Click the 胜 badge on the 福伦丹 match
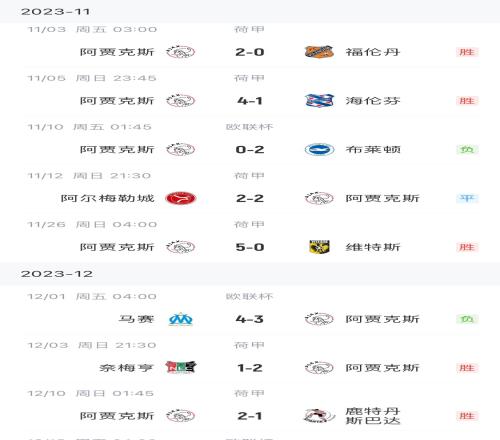Image resolution: width=500 pixels, height=440 pixels. point(467,52)
